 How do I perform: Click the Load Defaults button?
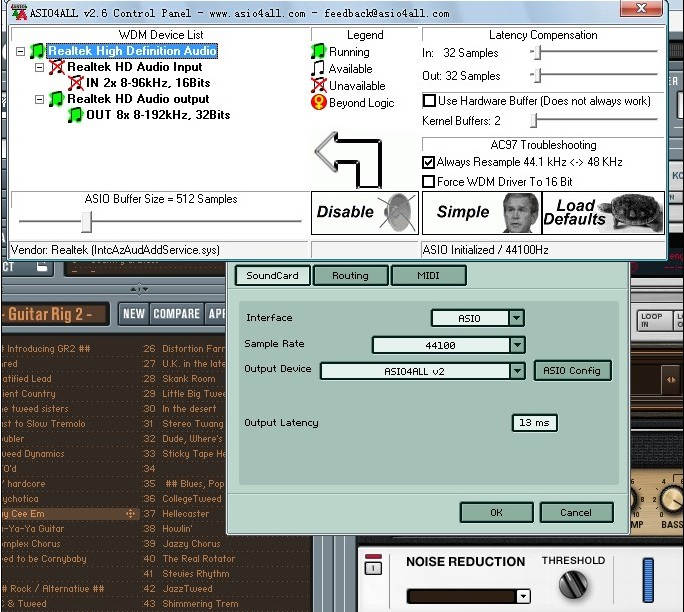coord(603,213)
